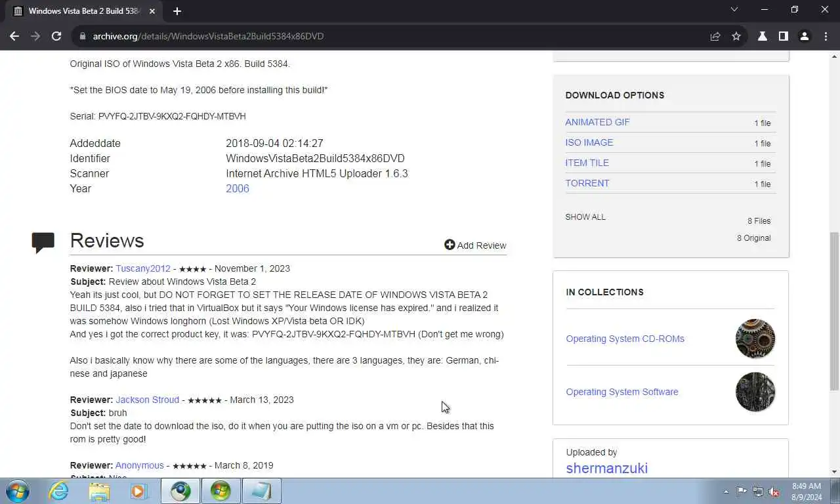This screenshot has height=504, width=840.
Task: Open the taskbar clock at 8:49 AM
Action: pyautogui.click(x=807, y=492)
